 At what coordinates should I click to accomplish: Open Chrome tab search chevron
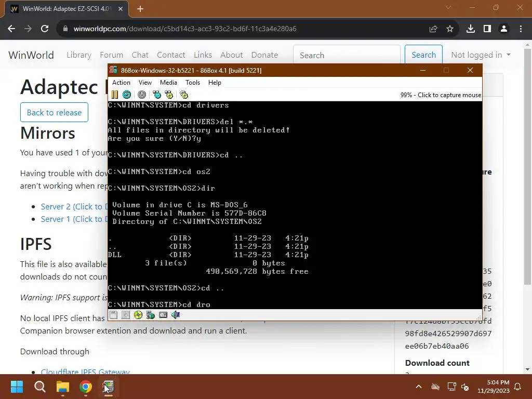pyautogui.click(x=448, y=7)
